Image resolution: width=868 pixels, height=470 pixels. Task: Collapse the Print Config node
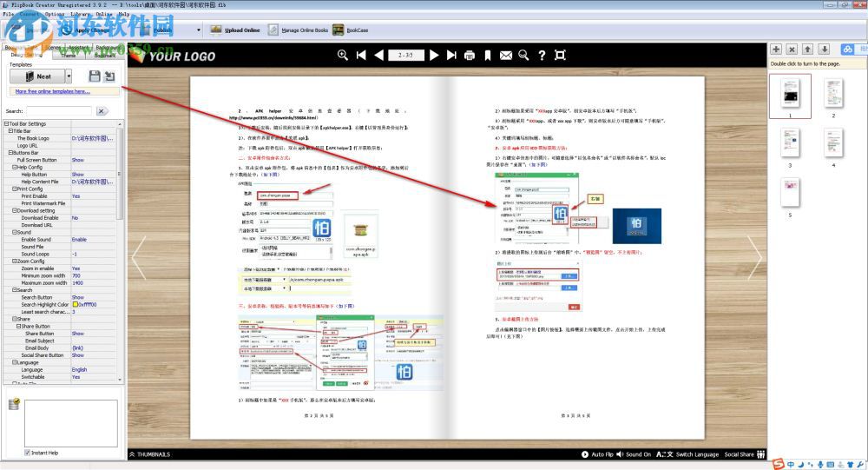pyautogui.click(x=15, y=189)
